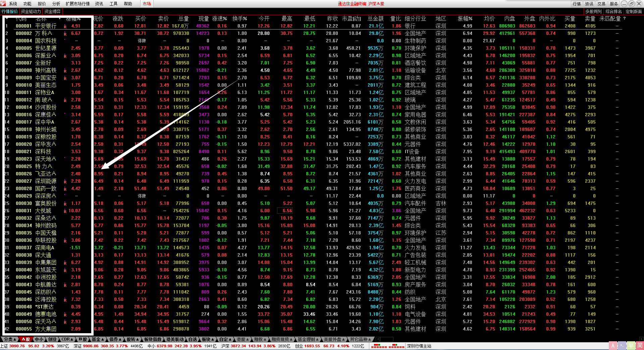
Task: Sort by the 细分行业 column header
Action: pyautogui.click(x=415, y=19)
